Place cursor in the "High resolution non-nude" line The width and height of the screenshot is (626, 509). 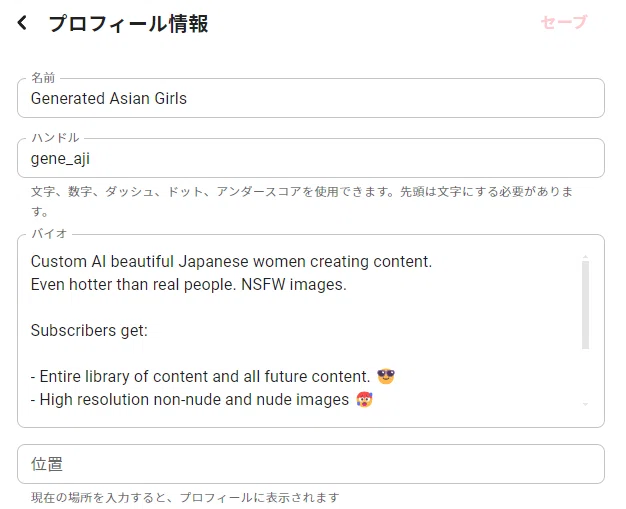click(190, 399)
